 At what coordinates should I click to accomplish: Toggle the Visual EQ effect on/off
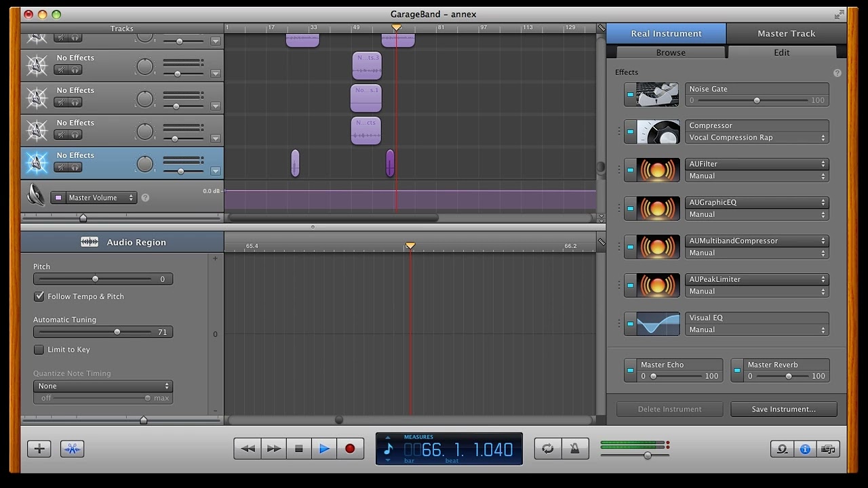[630, 324]
